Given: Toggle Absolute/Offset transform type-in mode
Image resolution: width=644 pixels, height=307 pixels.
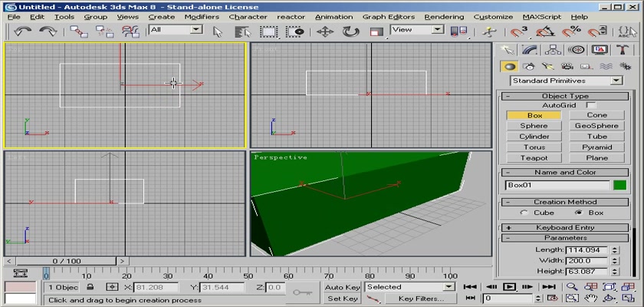Looking at the screenshot, I should (x=112, y=287).
